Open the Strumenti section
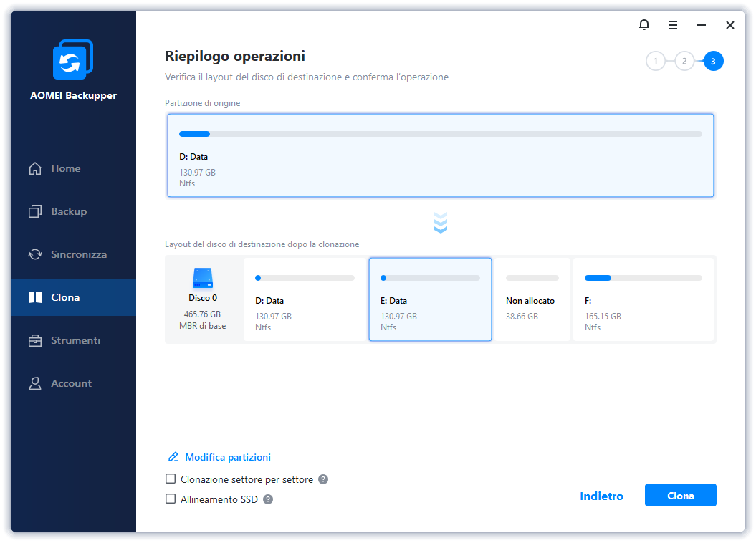Viewport: 756px width, 543px height. (x=73, y=340)
